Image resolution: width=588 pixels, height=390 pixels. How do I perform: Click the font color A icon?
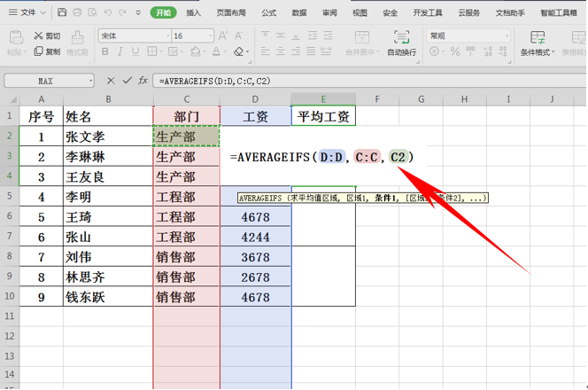(216, 51)
